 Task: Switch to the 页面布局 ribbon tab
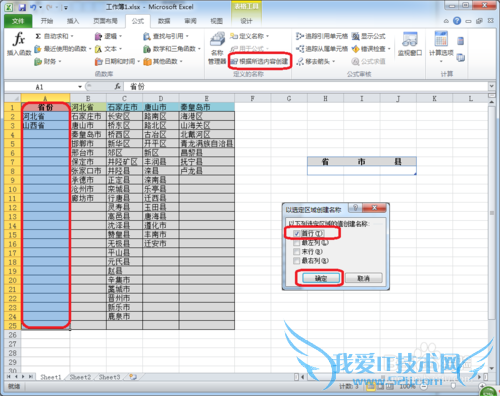[105, 21]
